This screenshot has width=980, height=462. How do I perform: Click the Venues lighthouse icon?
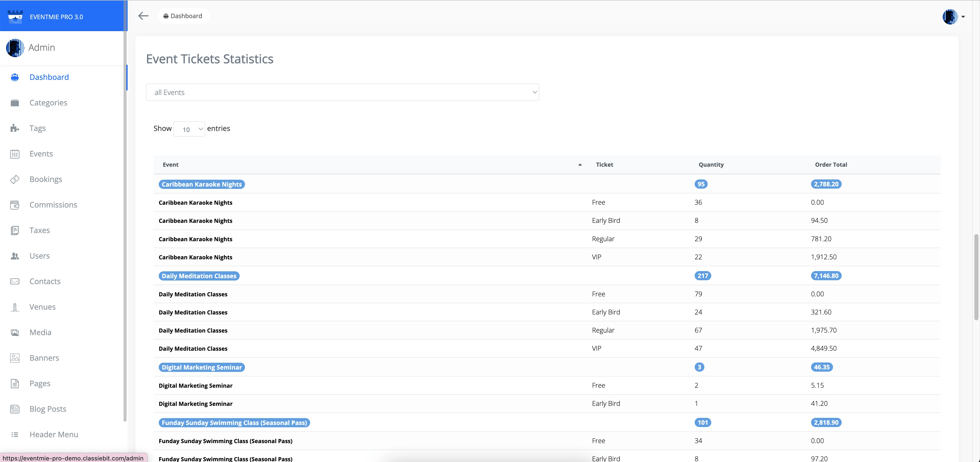click(x=15, y=307)
